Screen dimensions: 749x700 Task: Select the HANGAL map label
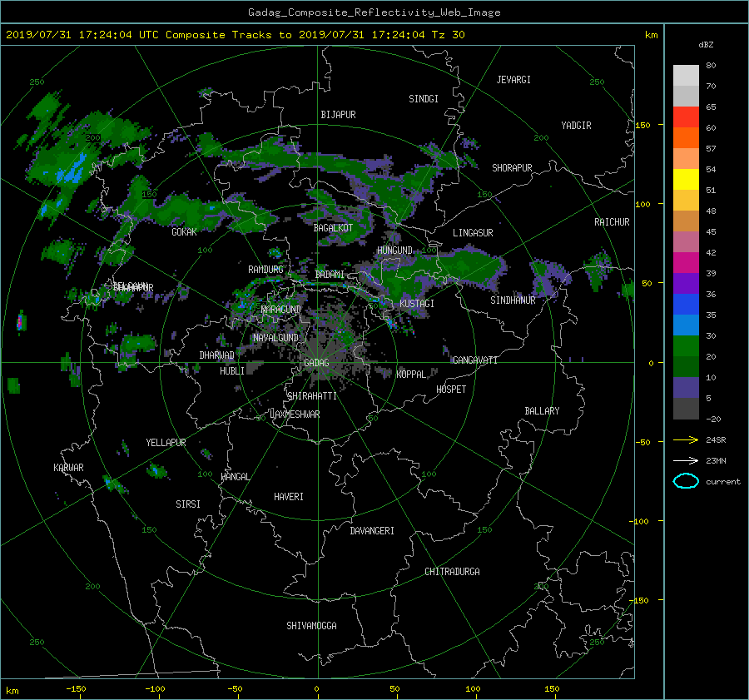[x=235, y=477]
